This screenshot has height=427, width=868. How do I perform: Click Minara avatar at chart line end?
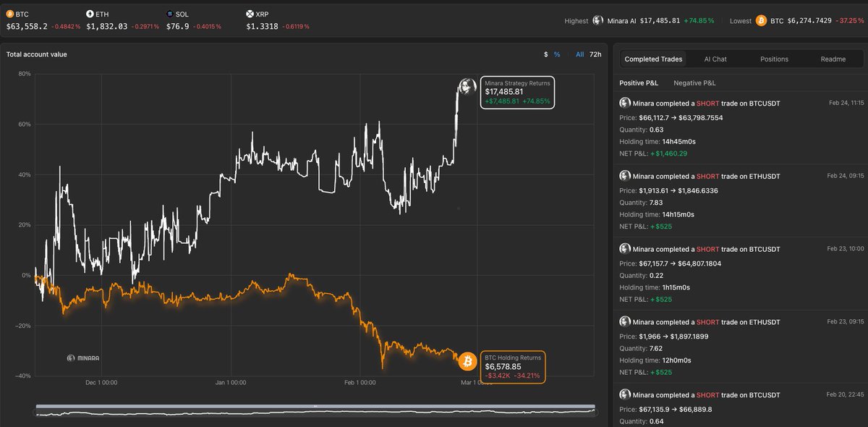[467, 85]
